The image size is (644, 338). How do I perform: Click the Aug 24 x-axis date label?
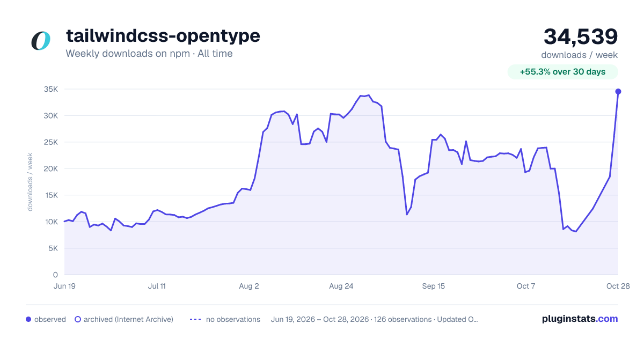click(341, 286)
